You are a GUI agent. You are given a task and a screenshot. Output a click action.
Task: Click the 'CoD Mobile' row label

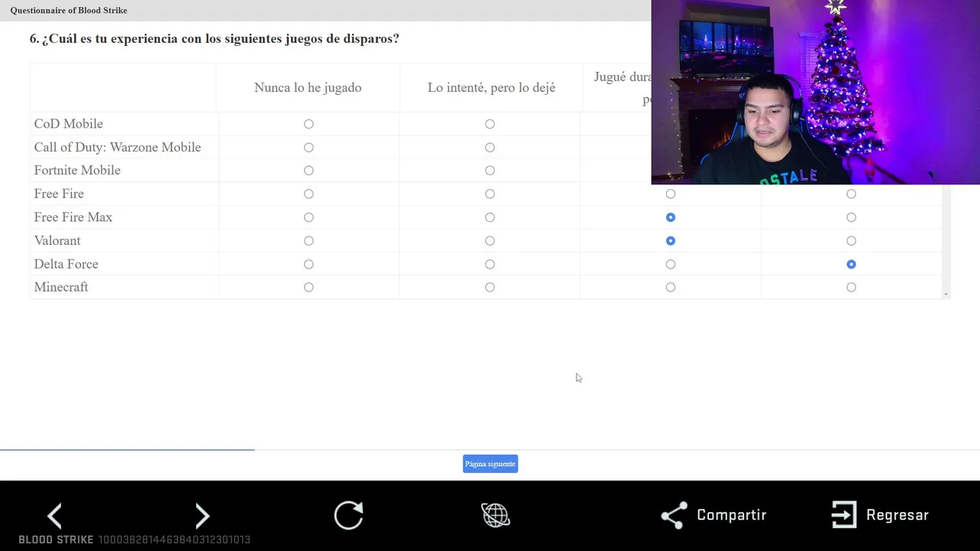(x=68, y=124)
